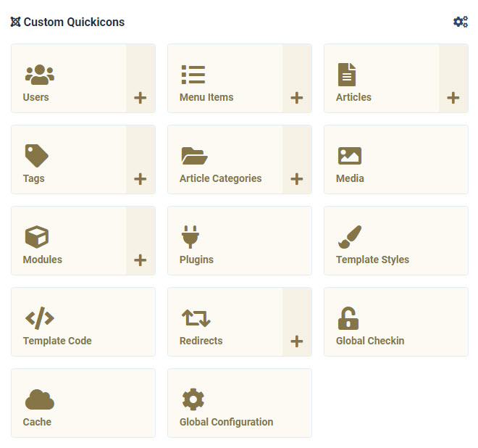The image size is (478, 448).
Task: Click the Users group icon
Action: pos(40,74)
